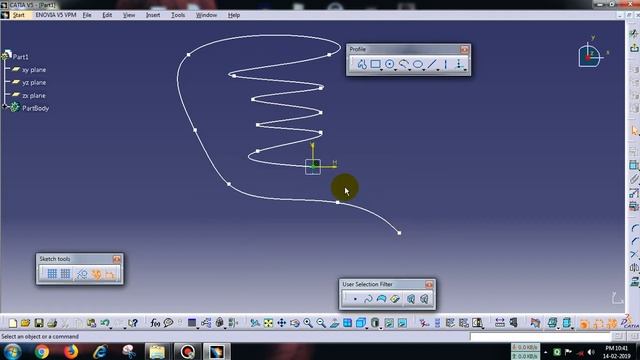Image resolution: width=640 pixels, height=360 pixels.
Task: Toggle Construction/Standard Element mode
Action: click(x=82, y=274)
